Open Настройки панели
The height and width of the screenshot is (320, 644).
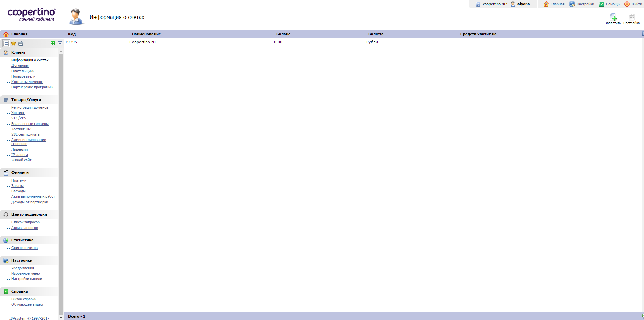click(x=27, y=279)
